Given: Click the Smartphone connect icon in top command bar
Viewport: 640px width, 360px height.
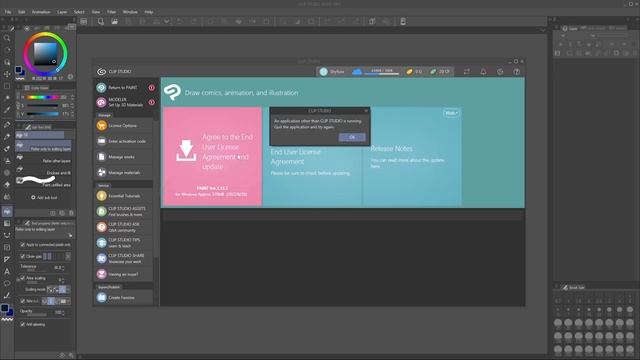Looking at the screenshot, I should pyautogui.click(x=403, y=22).
